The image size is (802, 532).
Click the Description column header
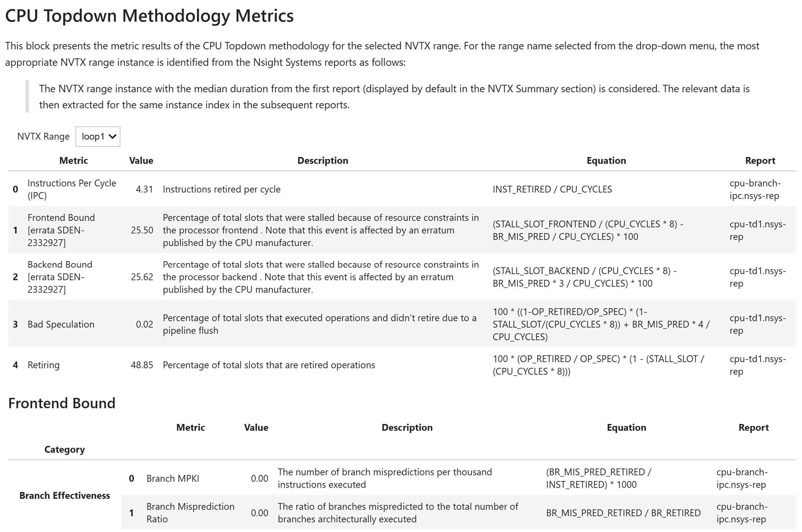click(x=322, y=160)
